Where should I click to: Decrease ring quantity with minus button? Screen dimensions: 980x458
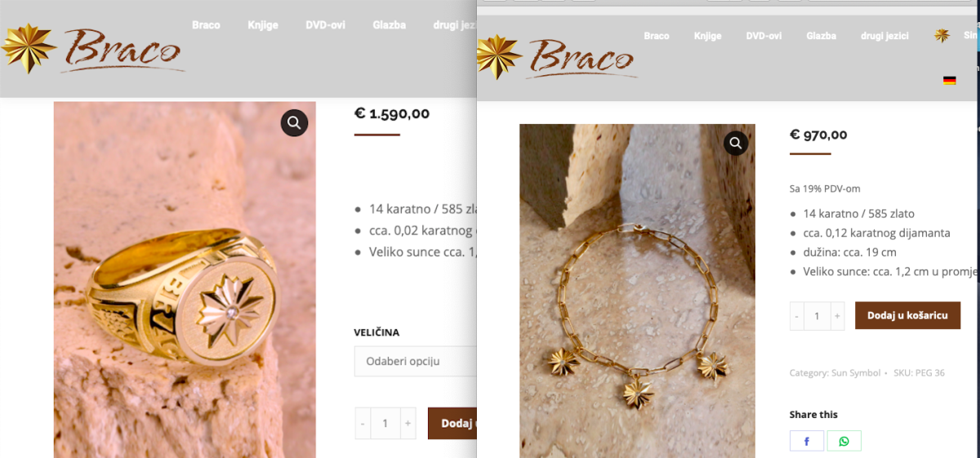point(363,424)
